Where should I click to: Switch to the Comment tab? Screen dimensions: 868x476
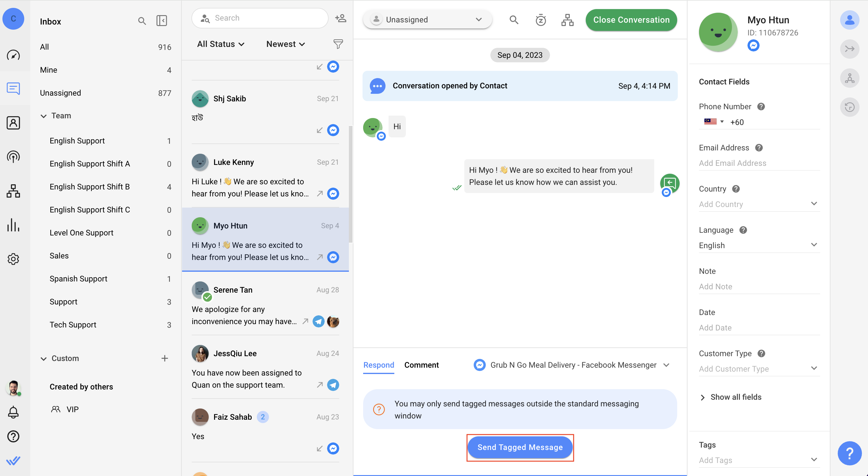(421, 365)
